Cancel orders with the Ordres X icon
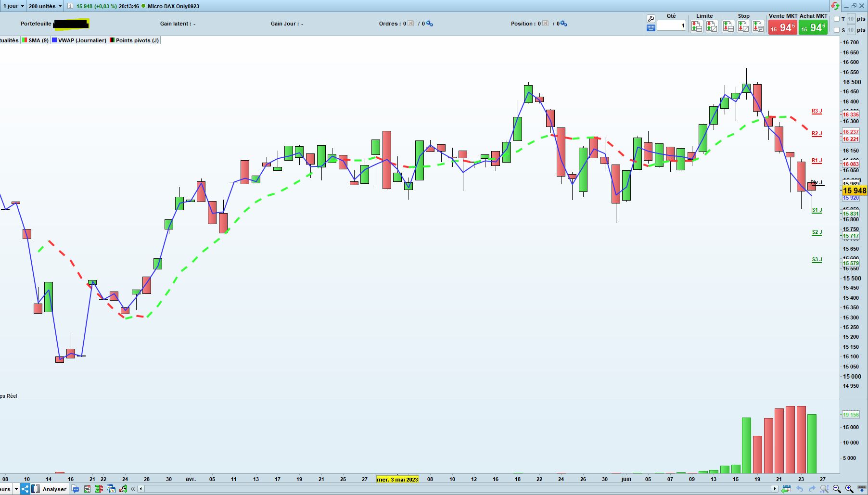 pyautogui.click(x=410, y=23)
